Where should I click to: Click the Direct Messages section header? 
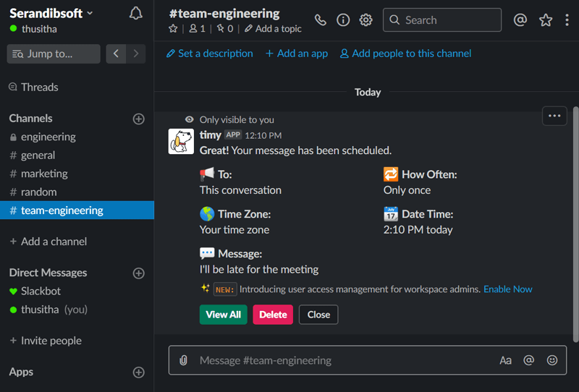48,273
